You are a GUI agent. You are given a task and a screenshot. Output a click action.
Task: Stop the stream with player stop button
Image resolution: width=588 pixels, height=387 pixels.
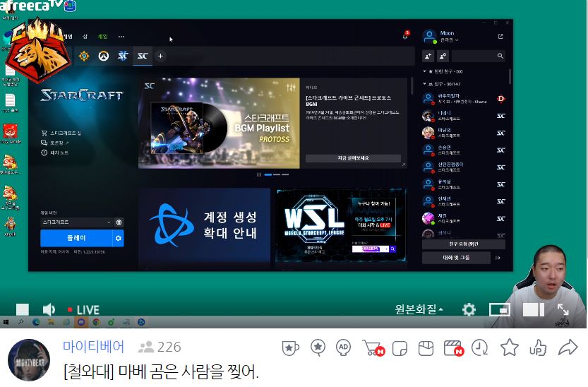coord(23,310)
